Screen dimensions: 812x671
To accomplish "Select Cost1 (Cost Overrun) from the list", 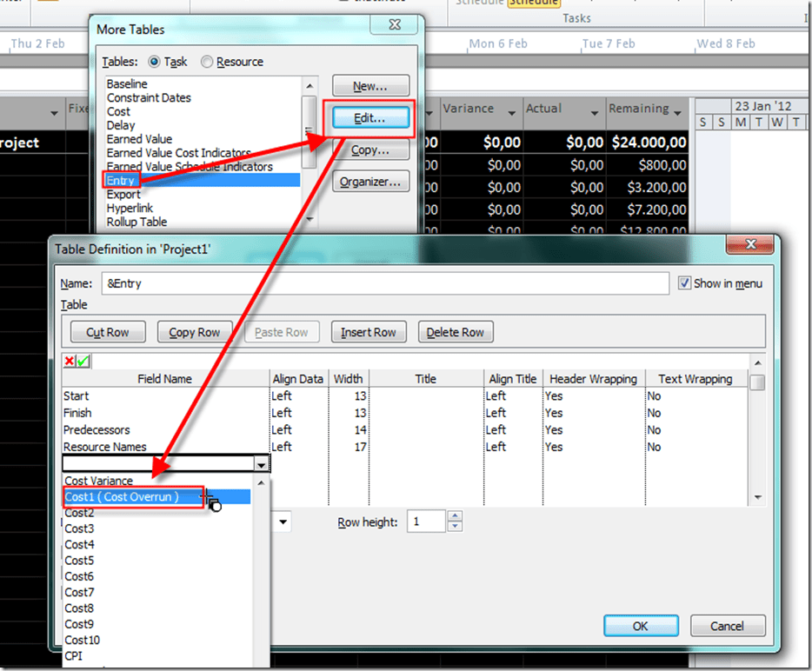I will tap(122, 497).
